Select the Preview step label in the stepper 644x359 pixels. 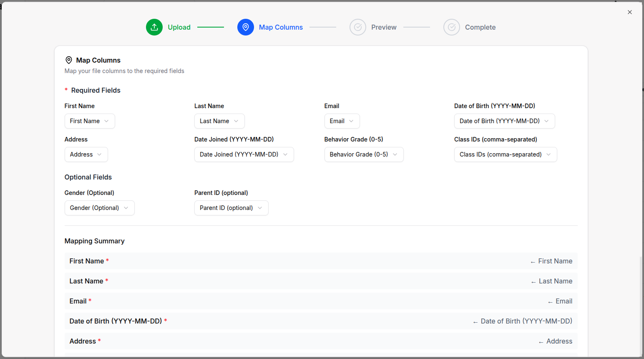(x=384, y=27)
